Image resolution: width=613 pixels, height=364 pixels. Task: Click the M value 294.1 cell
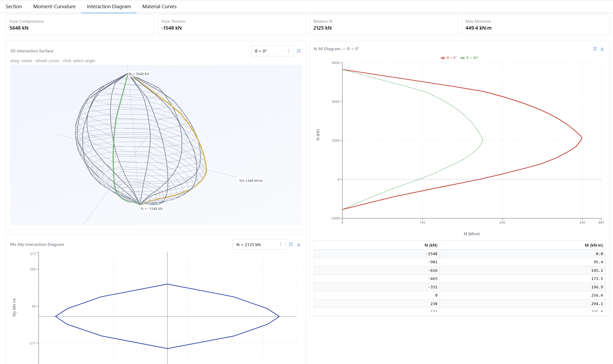(x=523, y=304)
